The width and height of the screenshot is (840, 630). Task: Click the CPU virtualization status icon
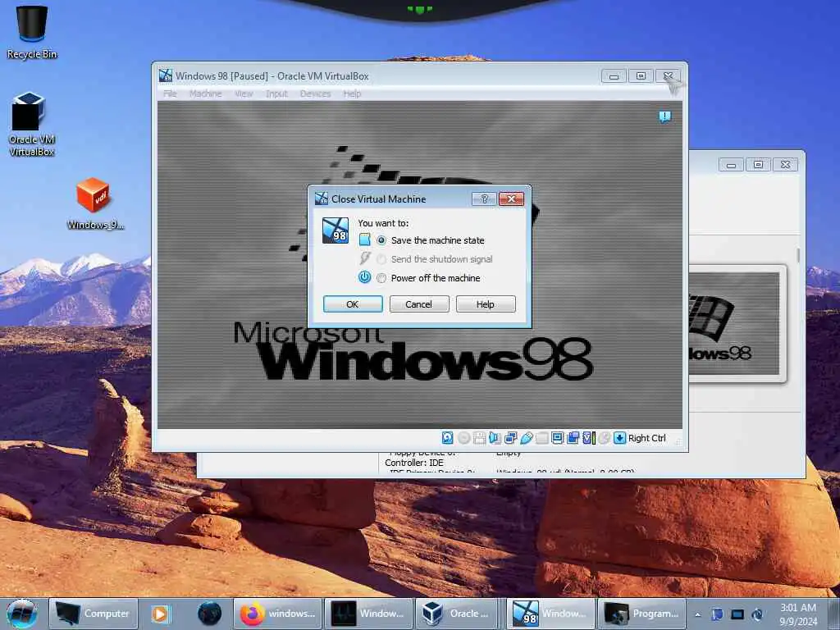589,438
